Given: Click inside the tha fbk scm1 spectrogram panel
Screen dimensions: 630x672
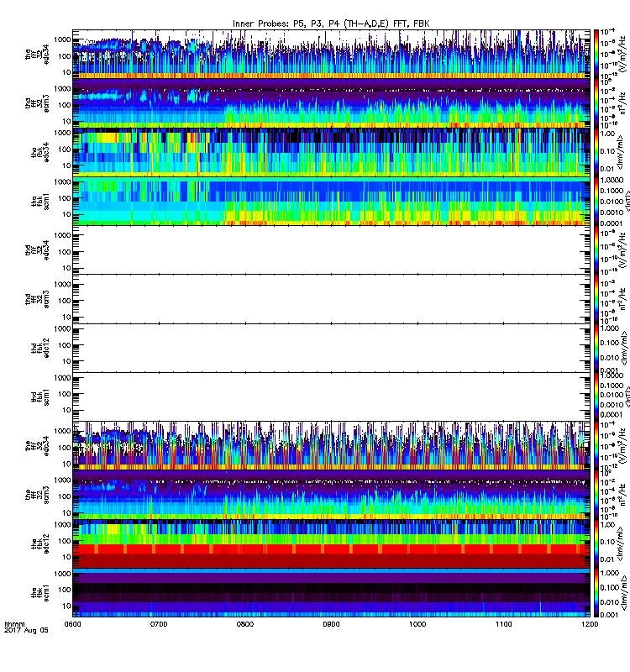Looking at the screenshot, I should point(331,201).
